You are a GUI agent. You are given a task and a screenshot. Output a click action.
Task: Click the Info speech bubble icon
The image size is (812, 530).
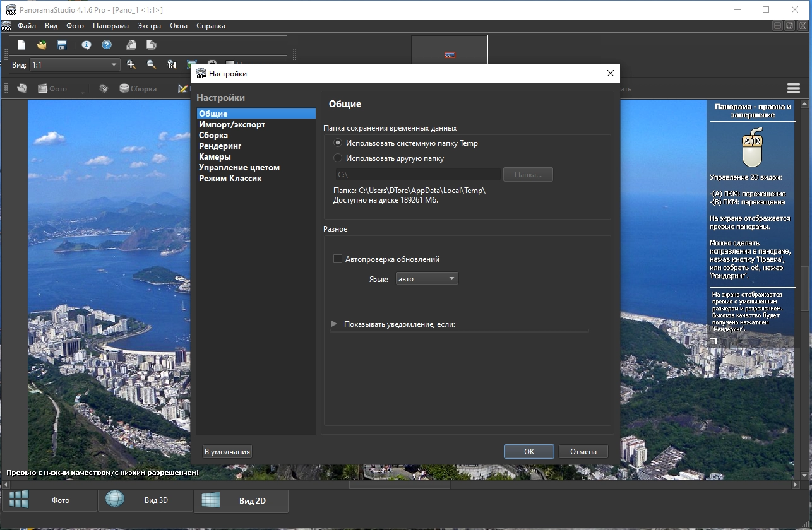(87, 45)
